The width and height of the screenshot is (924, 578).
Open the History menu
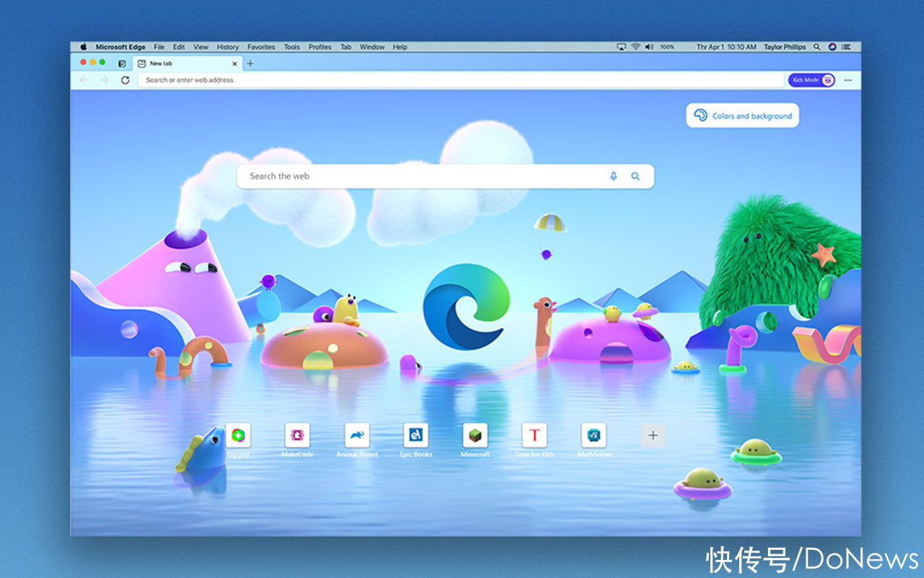(x=228, y=47)
